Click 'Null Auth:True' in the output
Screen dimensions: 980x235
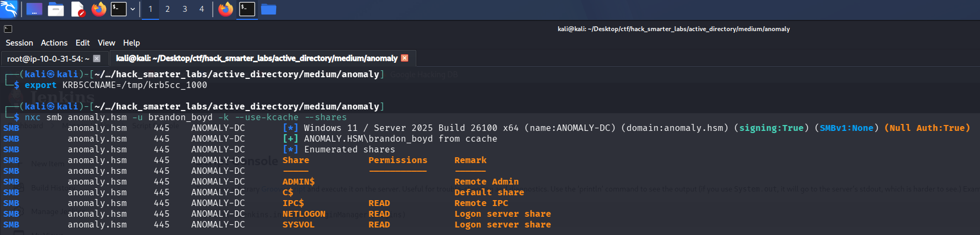point(927,128)
